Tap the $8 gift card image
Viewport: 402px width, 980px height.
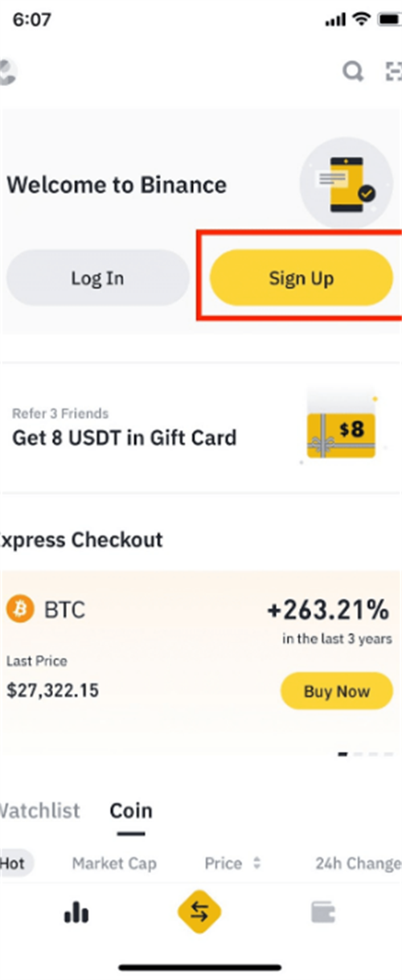(341, 428)
